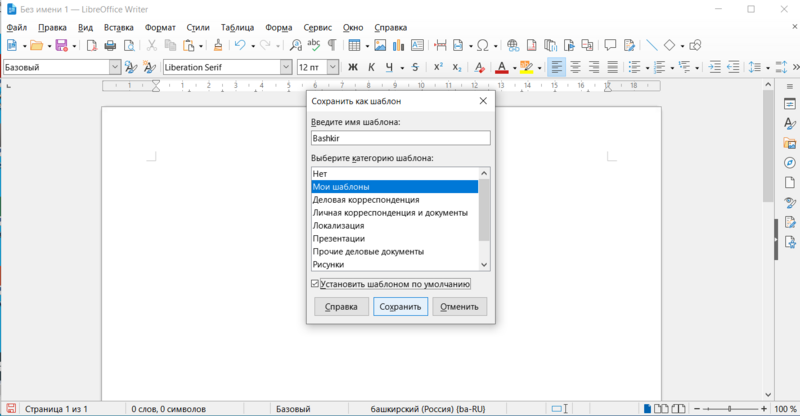Expand Liberation Serif font dropdown
Viewport: 800px width, 416px height.
[286, 67]
